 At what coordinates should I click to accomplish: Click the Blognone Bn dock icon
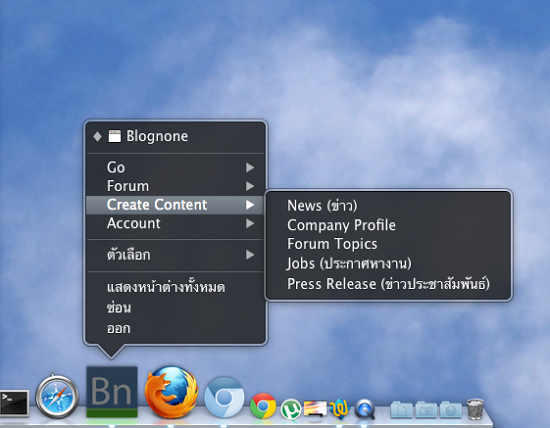tap(112, 392)
